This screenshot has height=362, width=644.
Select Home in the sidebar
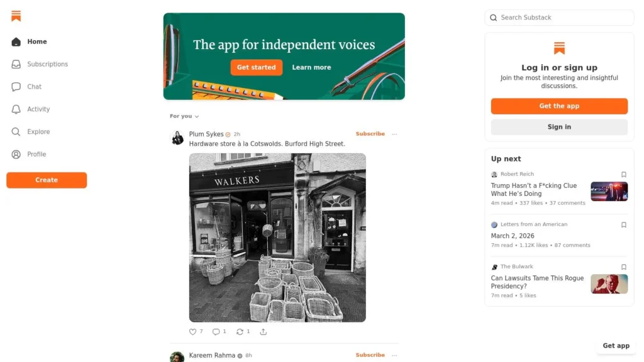point(37,41)
